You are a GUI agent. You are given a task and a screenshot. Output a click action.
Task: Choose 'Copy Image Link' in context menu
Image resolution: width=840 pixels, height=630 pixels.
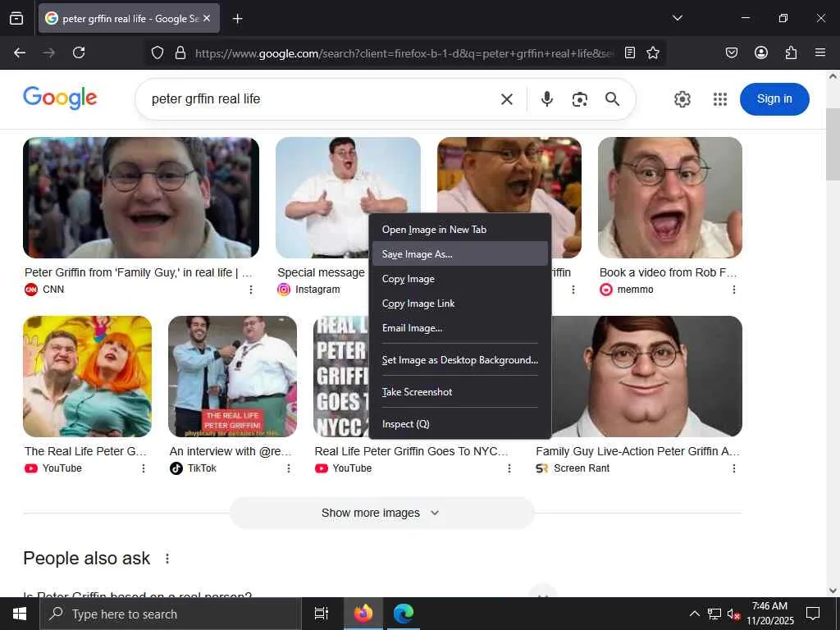459,304
